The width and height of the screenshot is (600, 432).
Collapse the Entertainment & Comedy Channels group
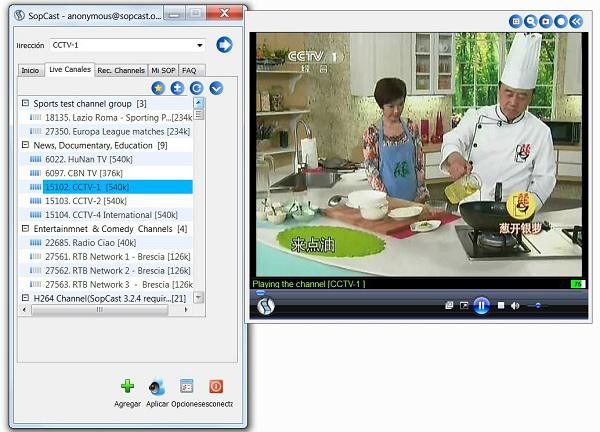pyautogui.click(x=25, y=228)
